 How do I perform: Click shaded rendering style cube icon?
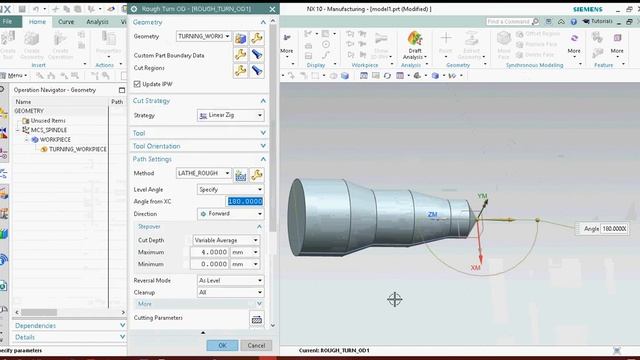[435, 76]
